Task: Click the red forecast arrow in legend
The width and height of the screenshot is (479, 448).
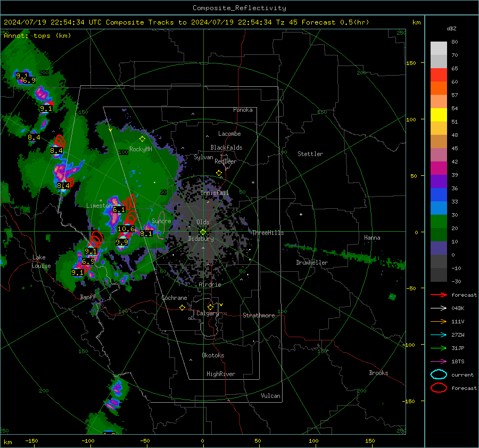Action: pyautogui.click(x=439, y=295)
